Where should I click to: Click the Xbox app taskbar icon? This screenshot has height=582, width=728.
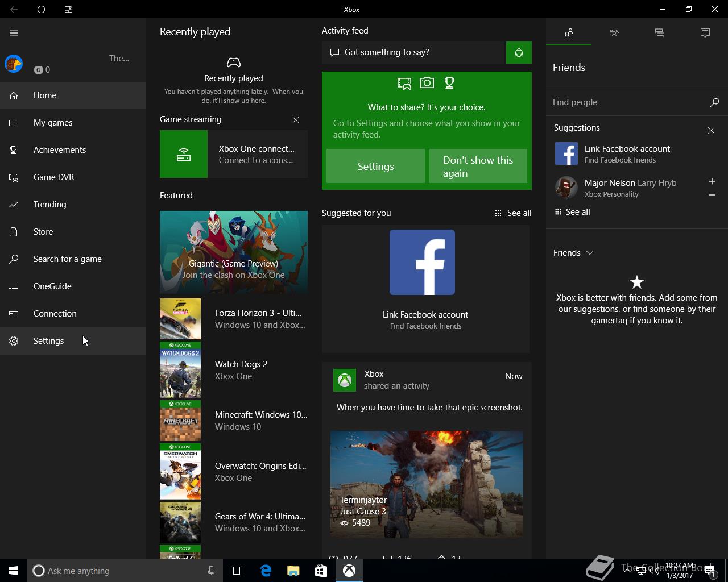click(349, 571)
